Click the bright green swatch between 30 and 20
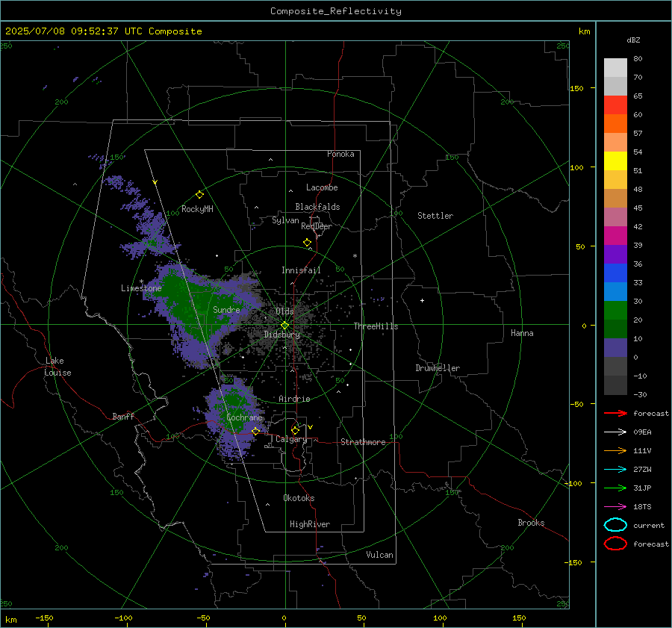672x628 pixels. pyautogui.click(x=615, y=310)
